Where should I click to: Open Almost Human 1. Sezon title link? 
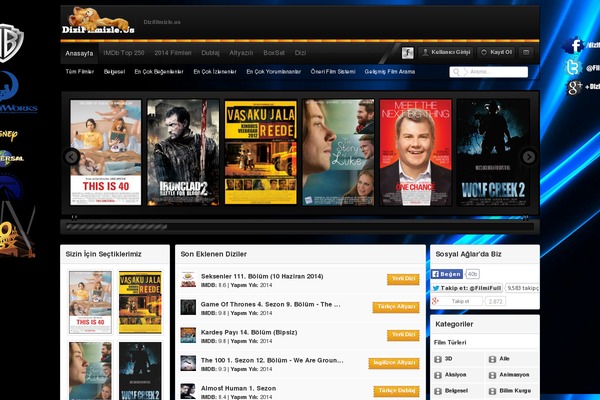(x=238, y=388)
